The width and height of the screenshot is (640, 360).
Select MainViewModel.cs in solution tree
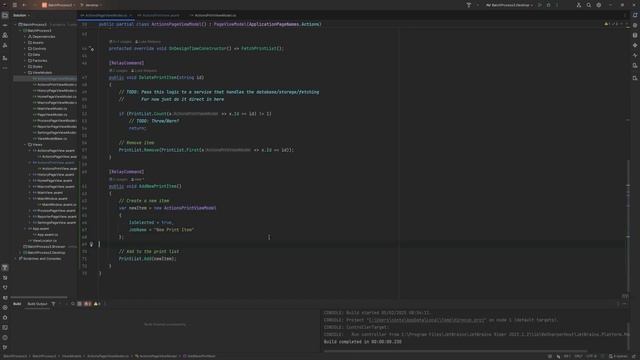50,109
